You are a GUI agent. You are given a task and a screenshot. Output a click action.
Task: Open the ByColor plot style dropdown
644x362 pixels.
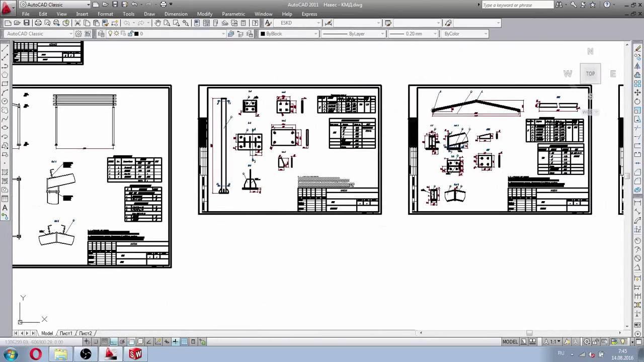click(x=465, y=34)
